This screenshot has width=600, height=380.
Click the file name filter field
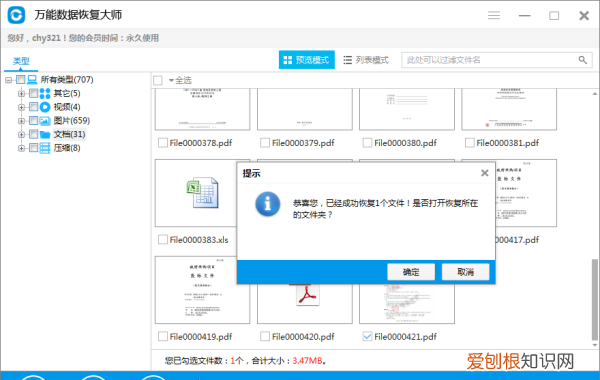(x=497, y=60)
